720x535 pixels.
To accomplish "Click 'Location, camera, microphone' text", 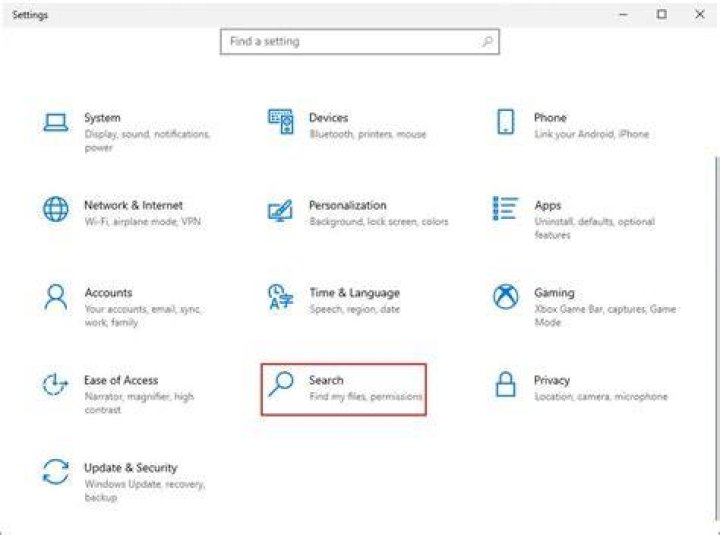I will click(601, 397).
